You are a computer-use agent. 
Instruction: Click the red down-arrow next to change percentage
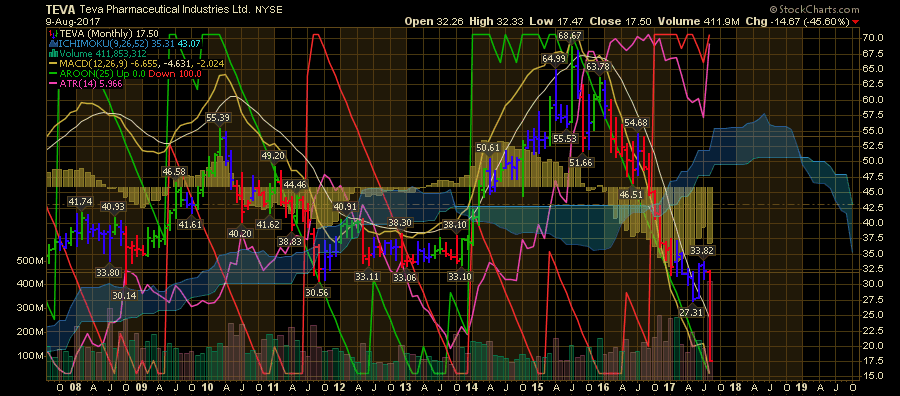[856, 22]
